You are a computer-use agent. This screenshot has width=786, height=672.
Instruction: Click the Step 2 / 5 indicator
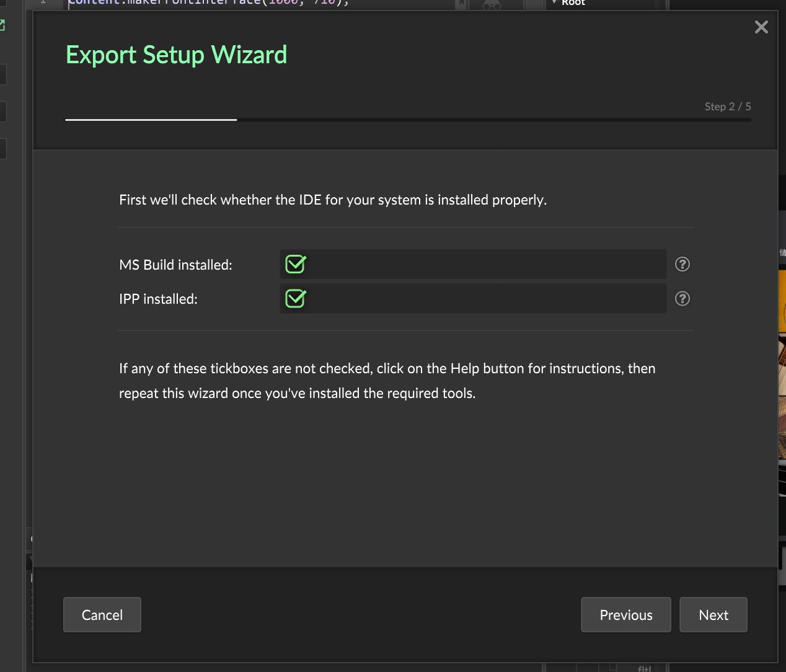(x=727, y=107)
